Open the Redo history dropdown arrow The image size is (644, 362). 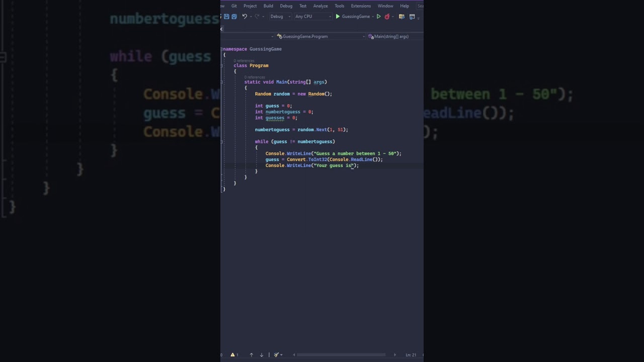coord(263,17)
